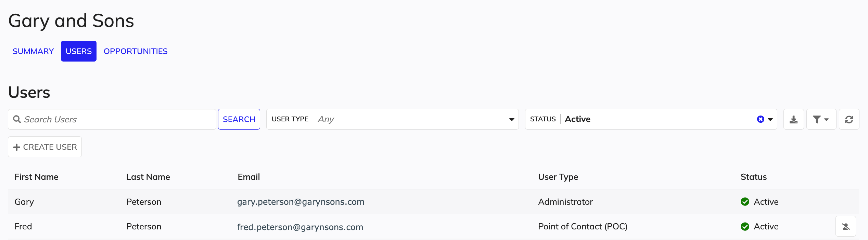Screen dimensions: 868x240
Task: Click Peterson last name in Fred's row
Action: [x=143, y=227]
